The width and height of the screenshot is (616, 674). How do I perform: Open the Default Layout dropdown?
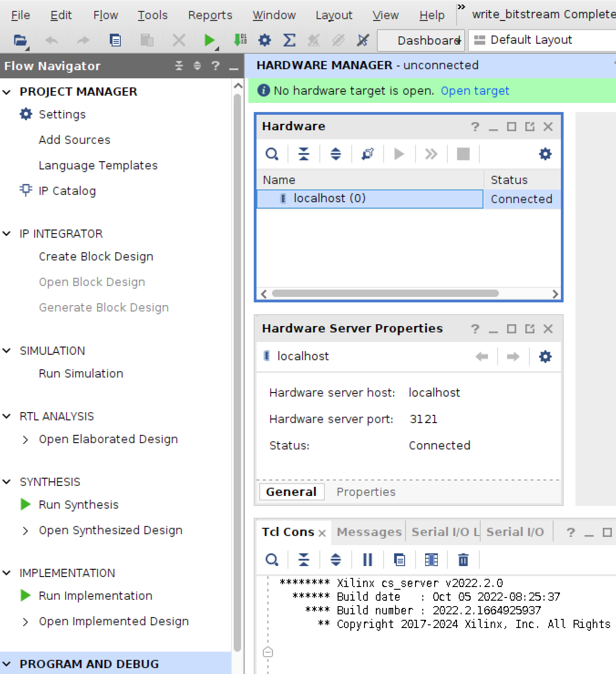[x=542, y=40]
